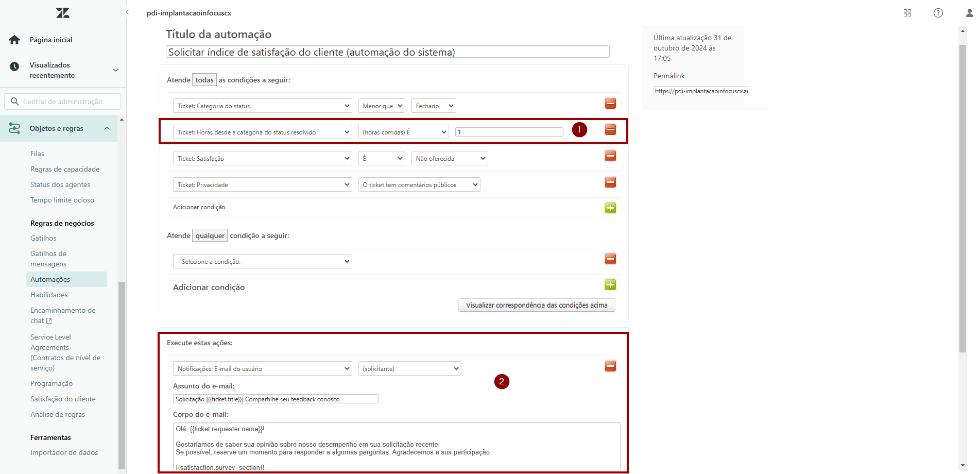Open the help question mark icon
The height and width of the screenshot is (474, 980).
[938, 13]
